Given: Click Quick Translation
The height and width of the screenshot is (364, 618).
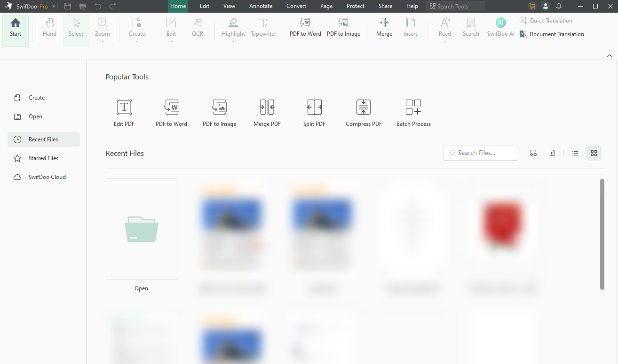Looking at the screenshot, I should click(x=550, y=20).
